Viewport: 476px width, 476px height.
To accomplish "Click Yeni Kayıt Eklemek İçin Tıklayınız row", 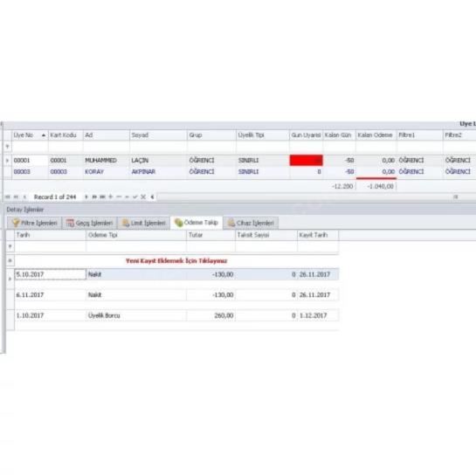I will pyautogui.click(x=176, y=261).
